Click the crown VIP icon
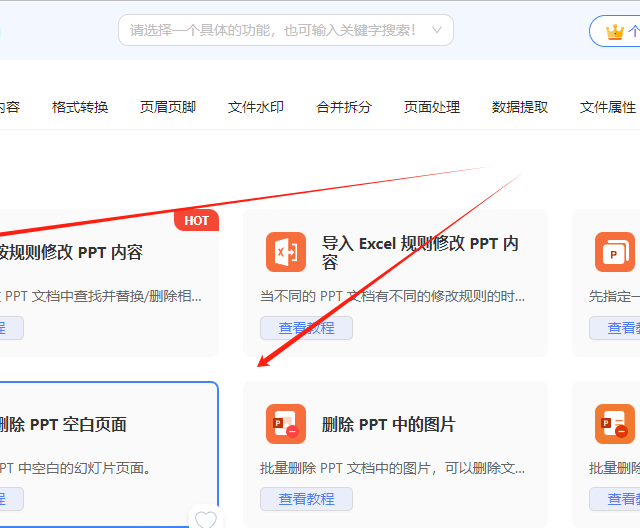 [615, 31]
